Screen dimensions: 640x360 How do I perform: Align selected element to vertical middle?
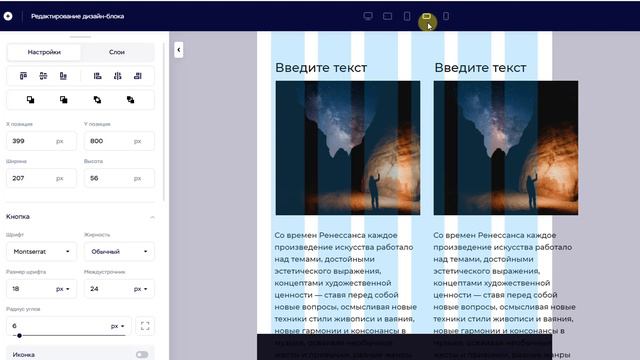pos(43,76)
